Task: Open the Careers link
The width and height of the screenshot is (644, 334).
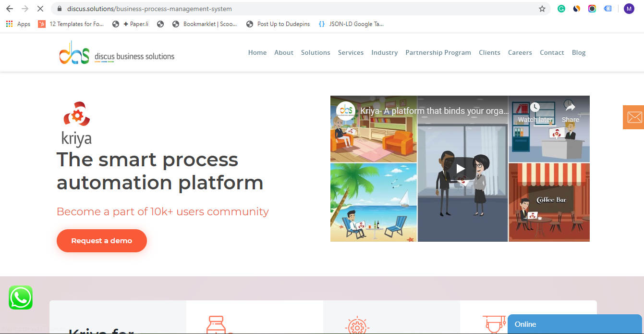Action: click(520, 52)
